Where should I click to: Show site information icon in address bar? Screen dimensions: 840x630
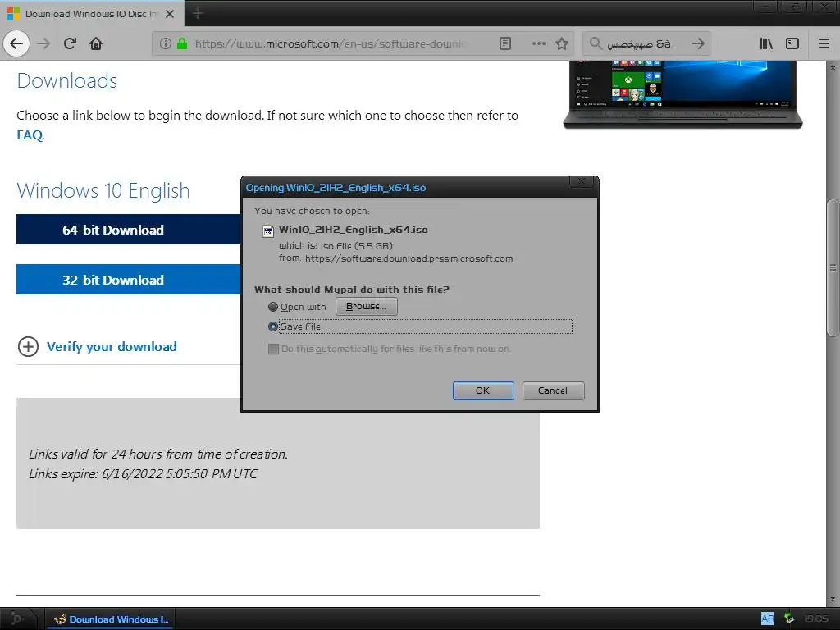coord(166,43)
